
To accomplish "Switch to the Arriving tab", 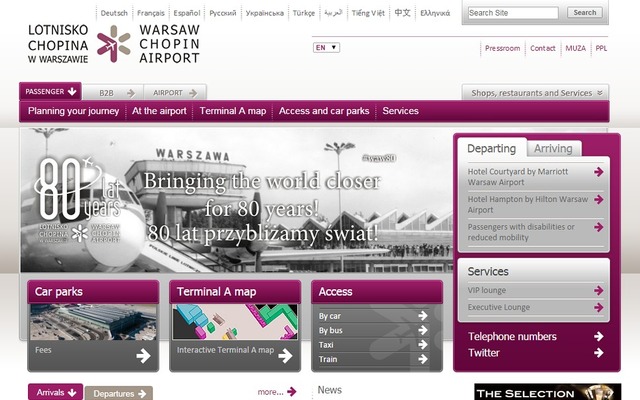I will [x=554, y=149].
